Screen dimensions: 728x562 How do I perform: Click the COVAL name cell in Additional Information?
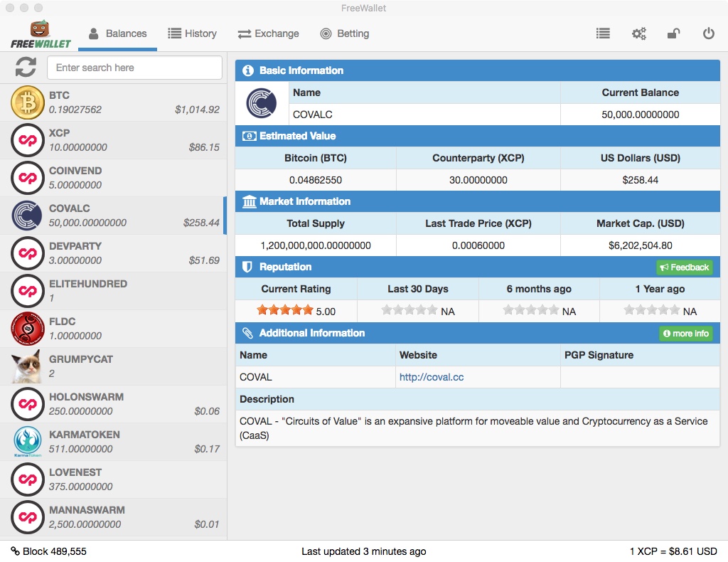coord(315,377)
